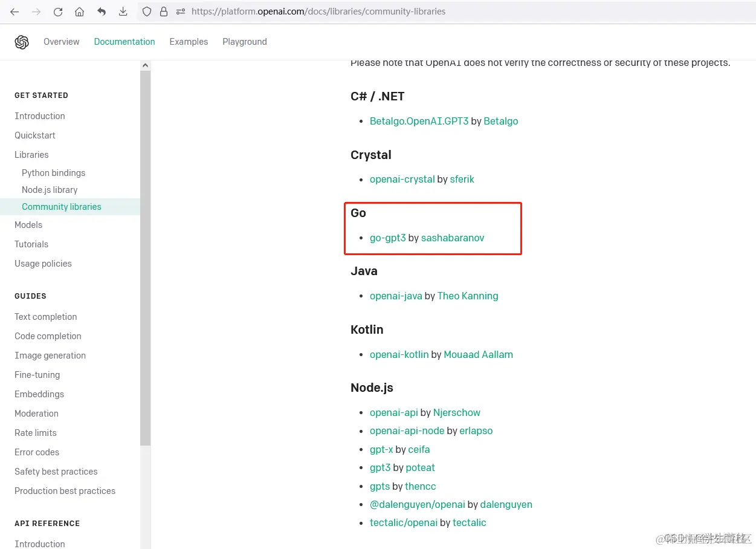Open the Rate limits guide
This screenshot has height=549, width=756.
coord(36,433)
